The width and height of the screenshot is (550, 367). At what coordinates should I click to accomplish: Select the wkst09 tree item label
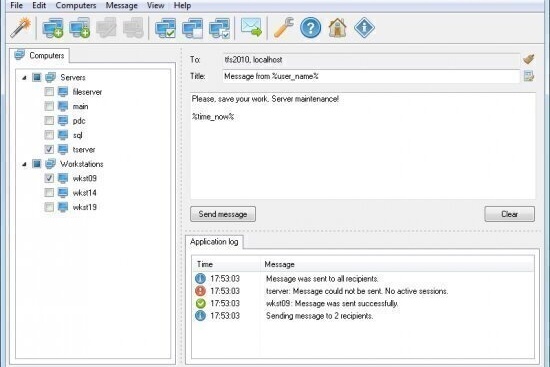pyautogui.click(x=85, y=178)
